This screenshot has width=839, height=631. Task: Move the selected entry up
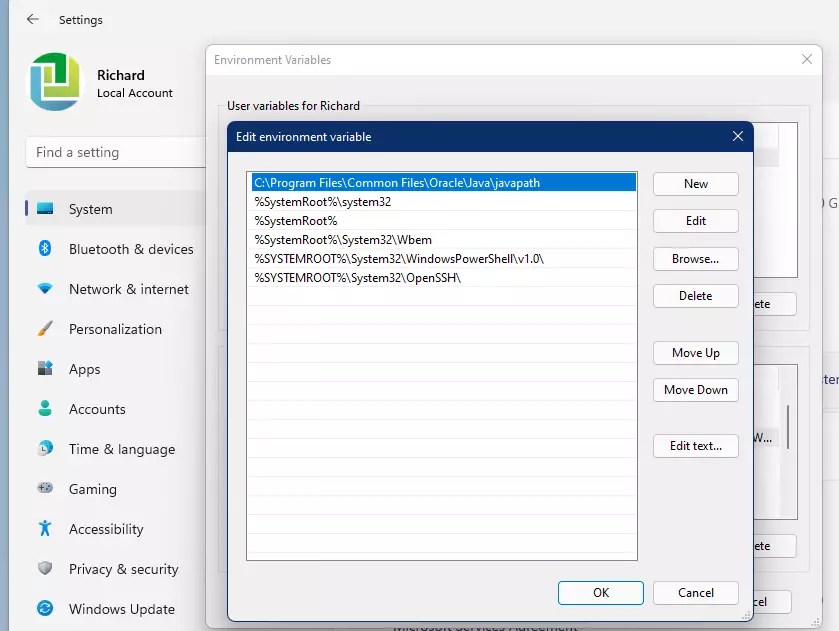coord(695,353)
